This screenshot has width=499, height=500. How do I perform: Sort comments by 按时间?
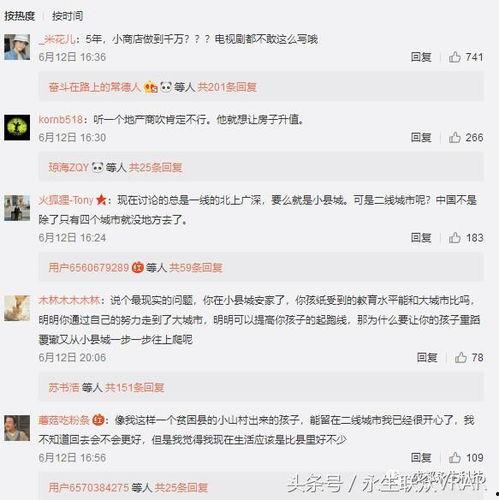[x=67, y=16]
